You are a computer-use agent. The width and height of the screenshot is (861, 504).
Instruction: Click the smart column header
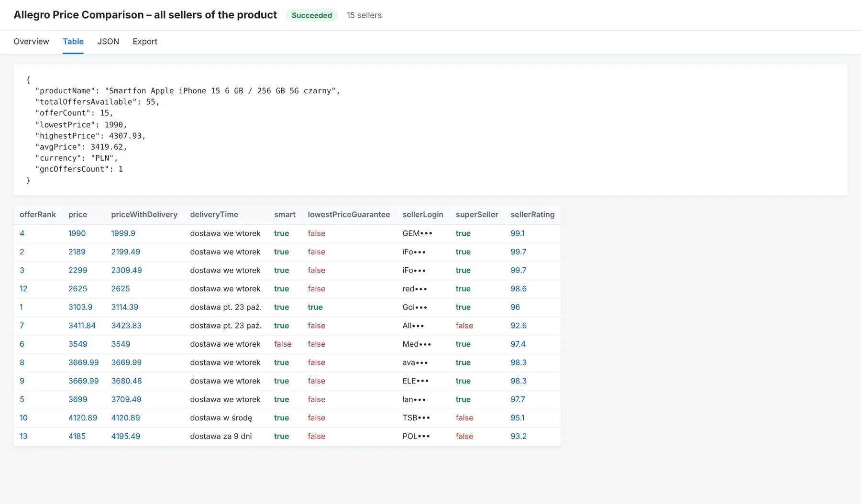[x=285, y=215]
